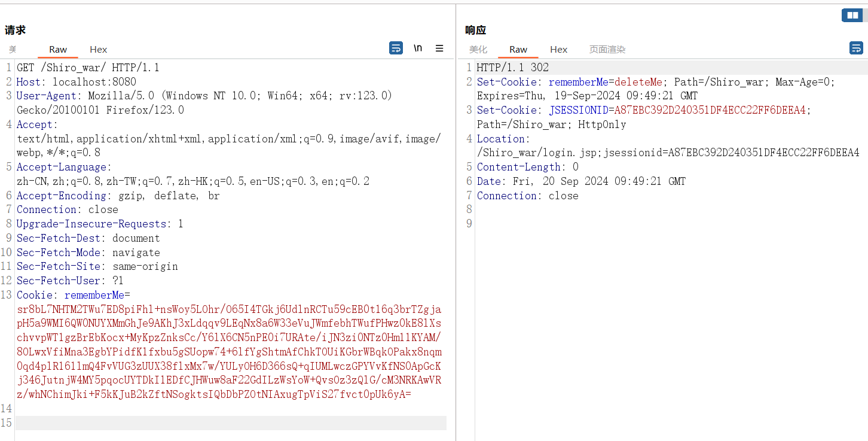This screenshot has height=441, width=868.
Task: Toggle word wrap icon in the request panel
Action: 396,48
